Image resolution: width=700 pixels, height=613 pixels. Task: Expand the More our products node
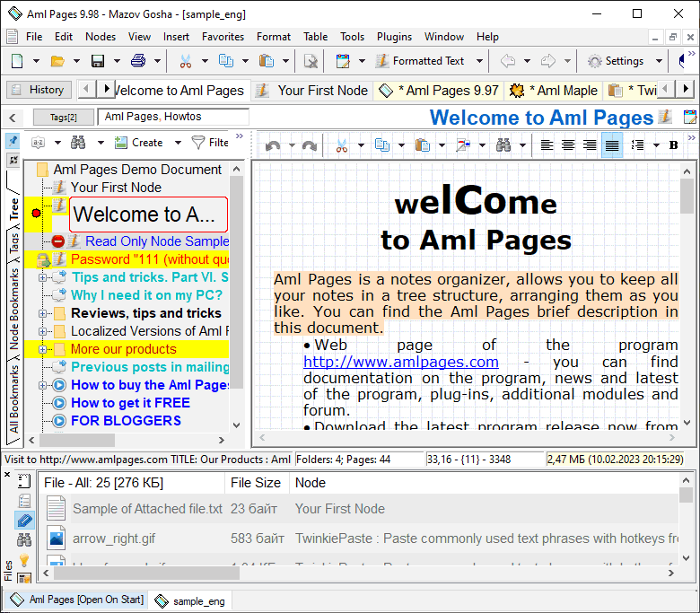pyautogui.click(x=42, y=350)
